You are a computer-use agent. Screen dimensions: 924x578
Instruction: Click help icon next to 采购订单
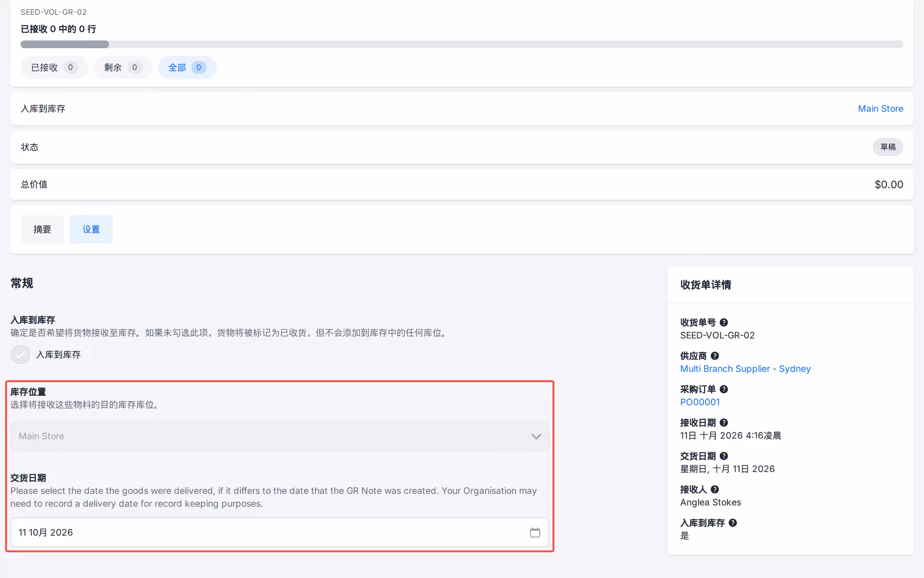pos(723,389)
